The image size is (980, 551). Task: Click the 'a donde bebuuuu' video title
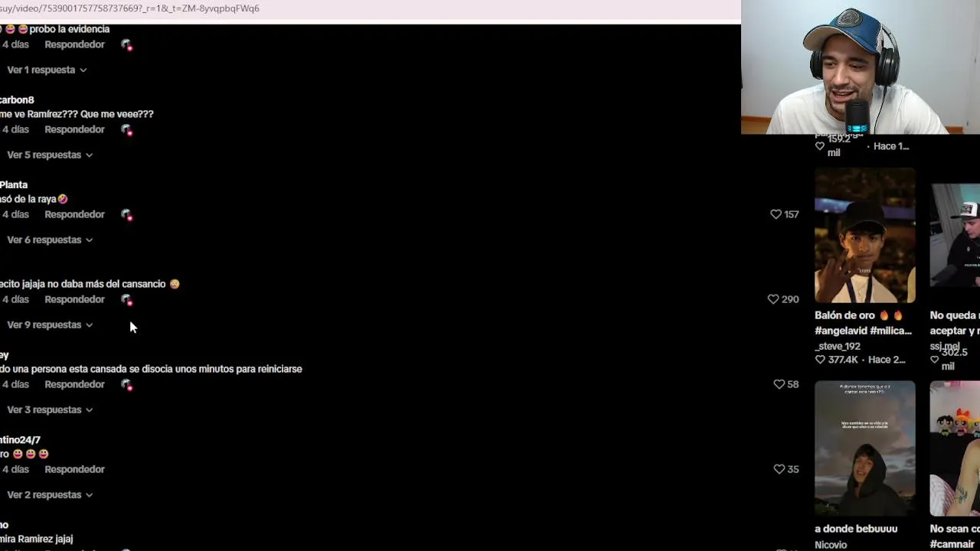[856, 529]
